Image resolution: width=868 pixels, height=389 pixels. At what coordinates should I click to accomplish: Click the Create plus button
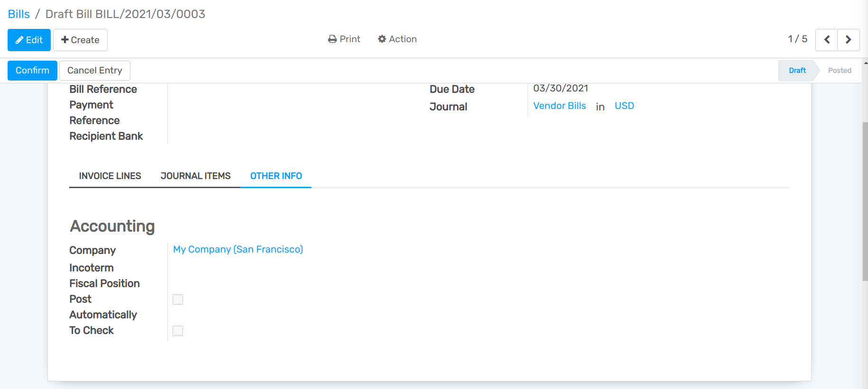[x=80, y=40]
